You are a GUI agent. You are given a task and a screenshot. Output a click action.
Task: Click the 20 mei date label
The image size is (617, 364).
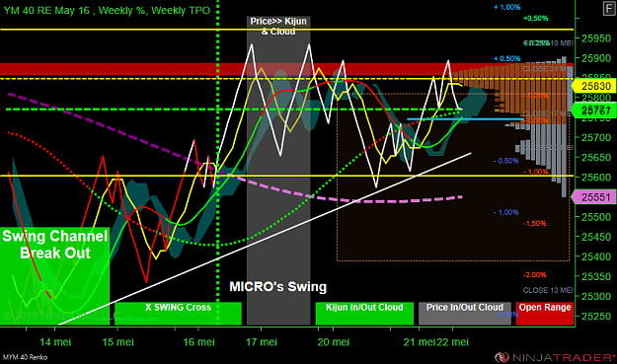[x=334, y=342]
